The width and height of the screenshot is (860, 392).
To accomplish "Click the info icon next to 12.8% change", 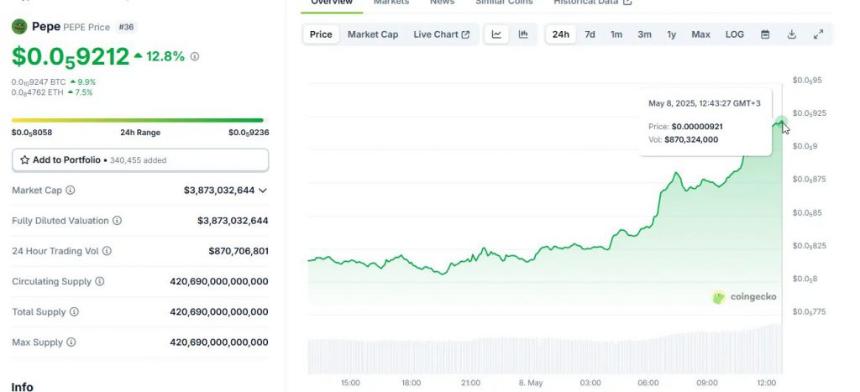I will pos(194,56).
